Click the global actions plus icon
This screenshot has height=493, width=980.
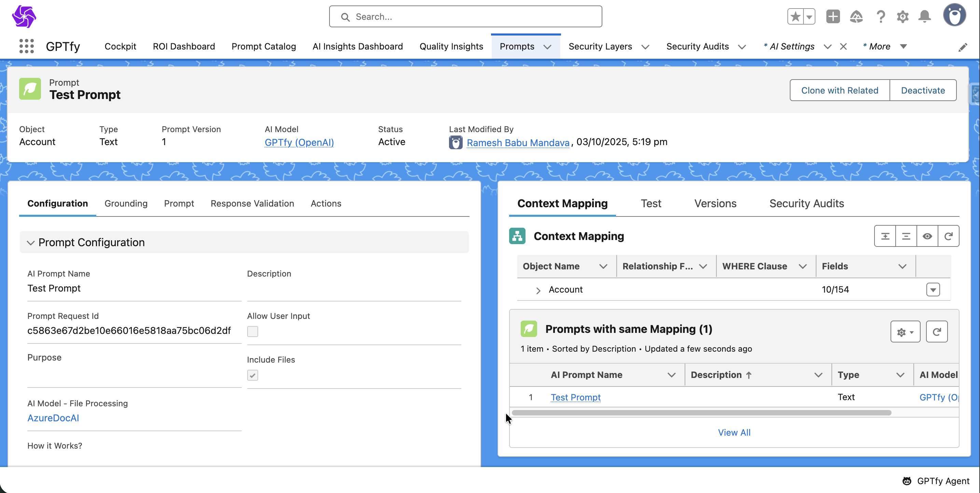coord(833,16)
